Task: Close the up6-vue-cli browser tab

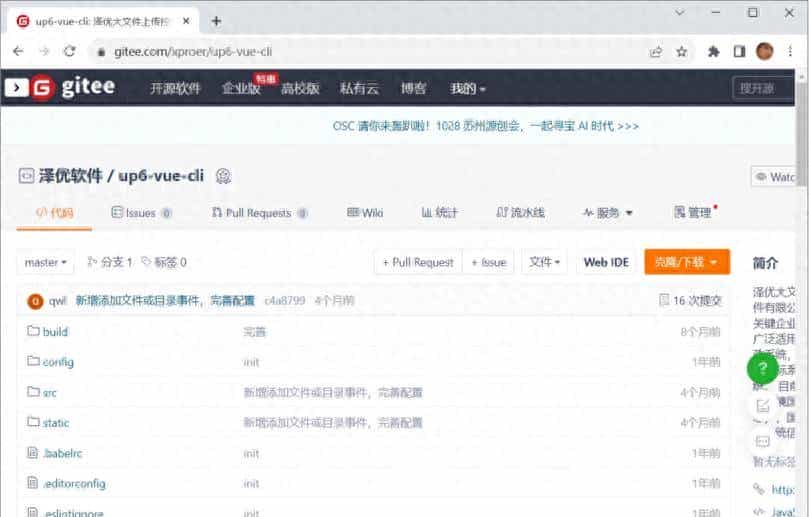Action: click(x=186, y=21)
